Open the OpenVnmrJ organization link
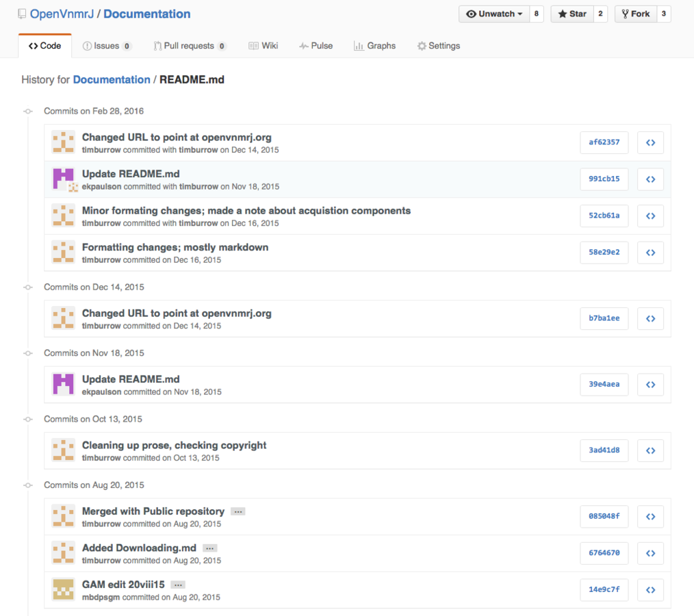 pyautogui.click(x=62, y=14)
